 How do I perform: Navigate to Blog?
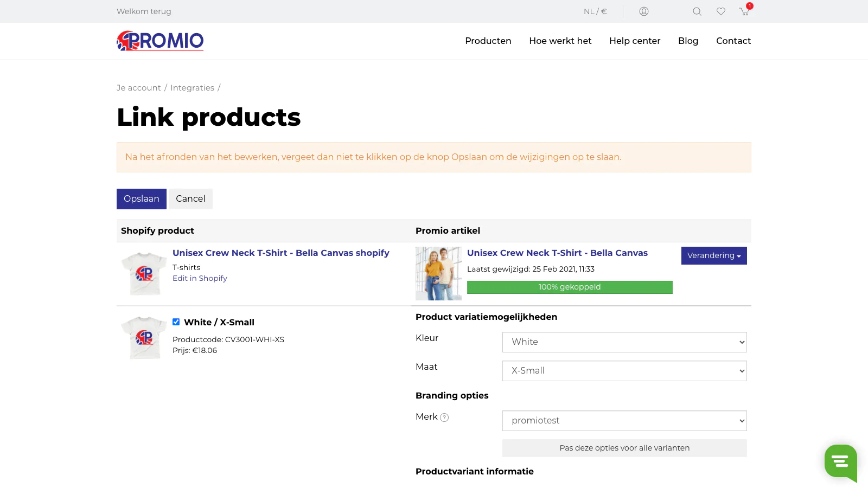[x=688, y=41]
